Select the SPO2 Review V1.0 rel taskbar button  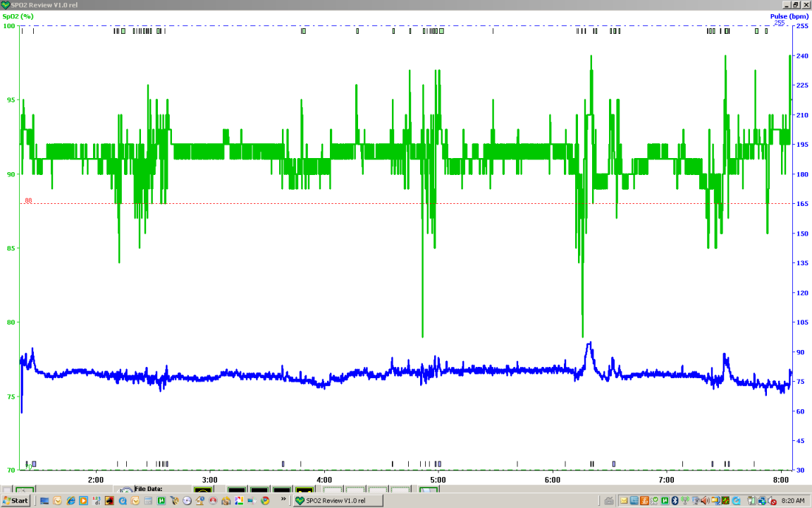point(338,500)
